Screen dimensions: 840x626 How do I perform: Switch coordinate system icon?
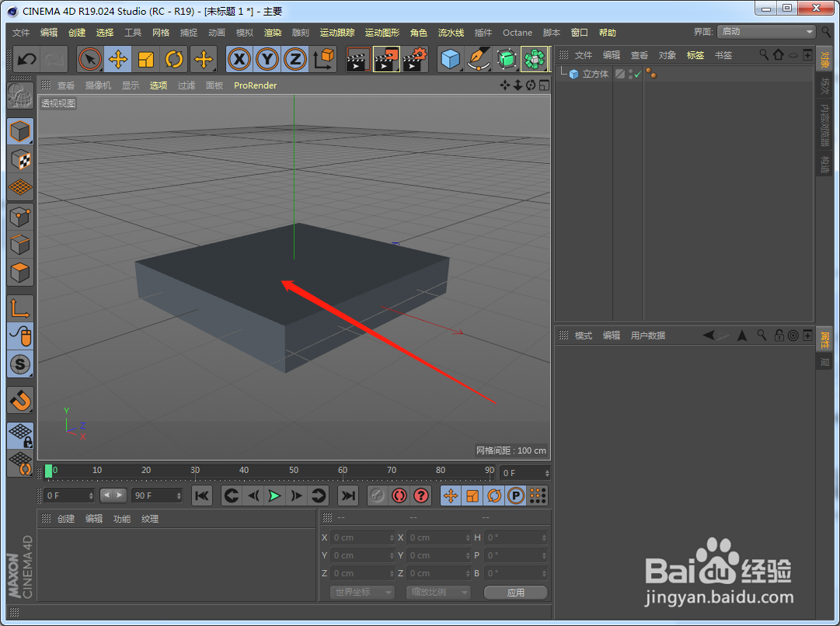(323, 59)
